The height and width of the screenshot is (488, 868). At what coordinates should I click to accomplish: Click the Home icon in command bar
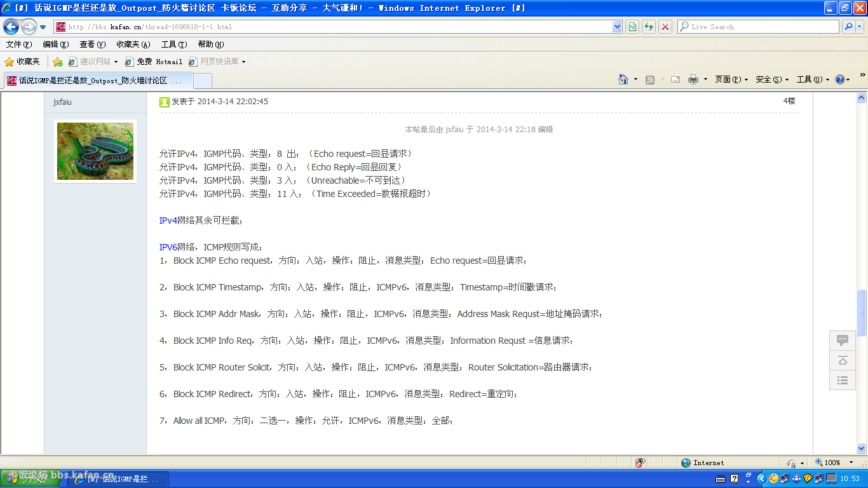(624, 79)
